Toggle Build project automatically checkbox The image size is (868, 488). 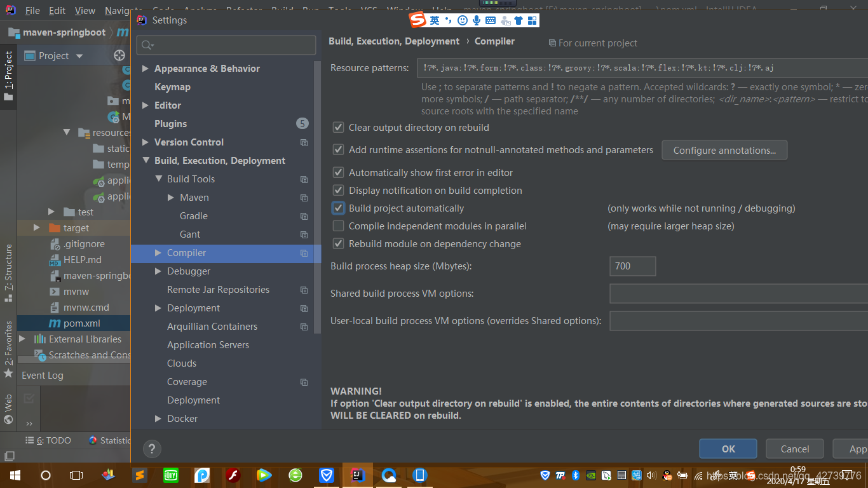(x=338, y=208)
